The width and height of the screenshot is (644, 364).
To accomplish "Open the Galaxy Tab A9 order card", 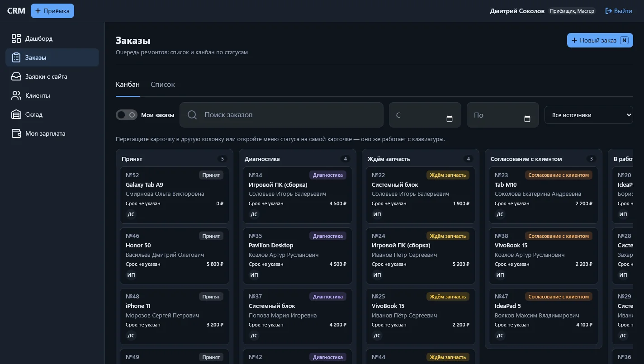I will coord(175,195).
